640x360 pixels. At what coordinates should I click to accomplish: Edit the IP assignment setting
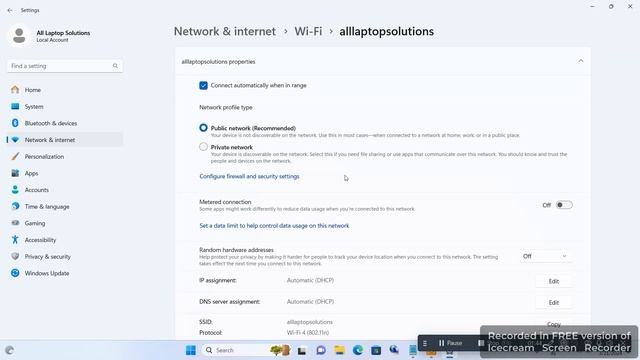[553, 281]
